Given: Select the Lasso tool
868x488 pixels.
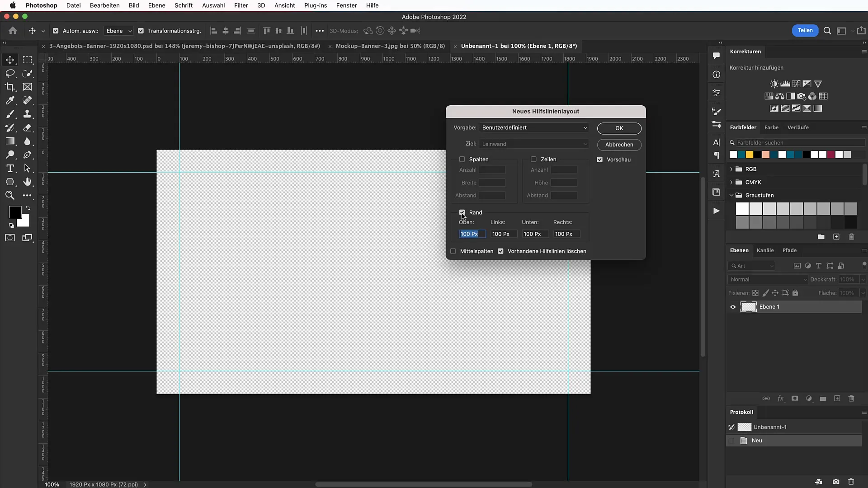Looking at the screenshot, I should (10, 73).
